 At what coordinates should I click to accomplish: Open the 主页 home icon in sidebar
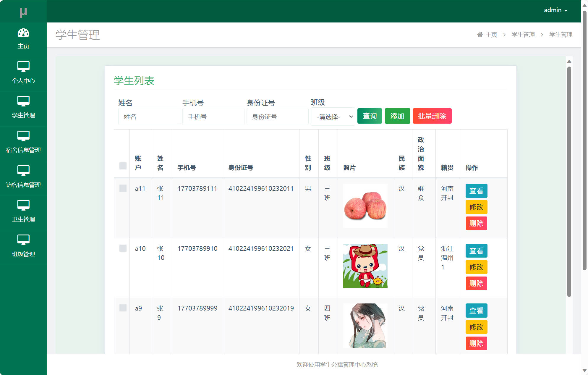coord(23,33)
